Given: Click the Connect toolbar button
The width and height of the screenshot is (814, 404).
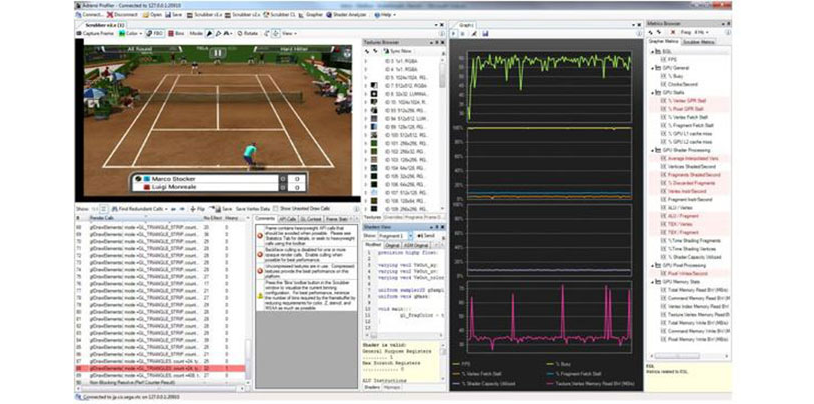Looking at the screenshot, I should [x=89, y=15].
